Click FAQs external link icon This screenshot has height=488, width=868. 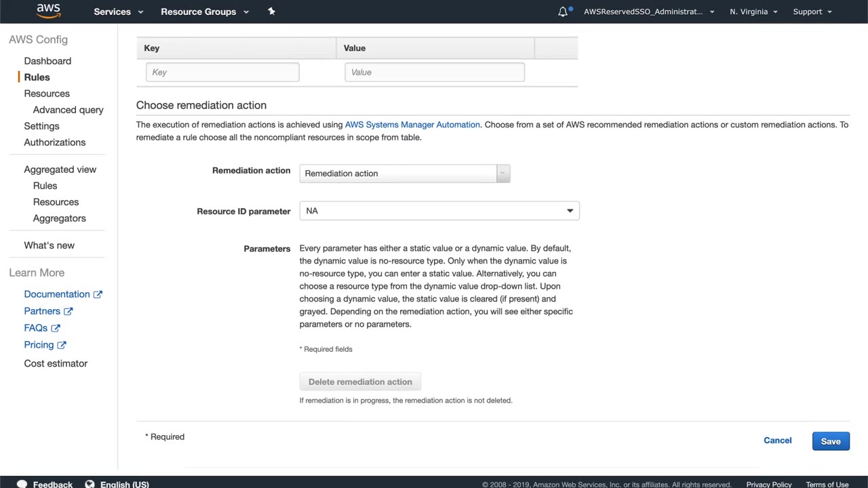pyautogui.click(x=56, y=328)
